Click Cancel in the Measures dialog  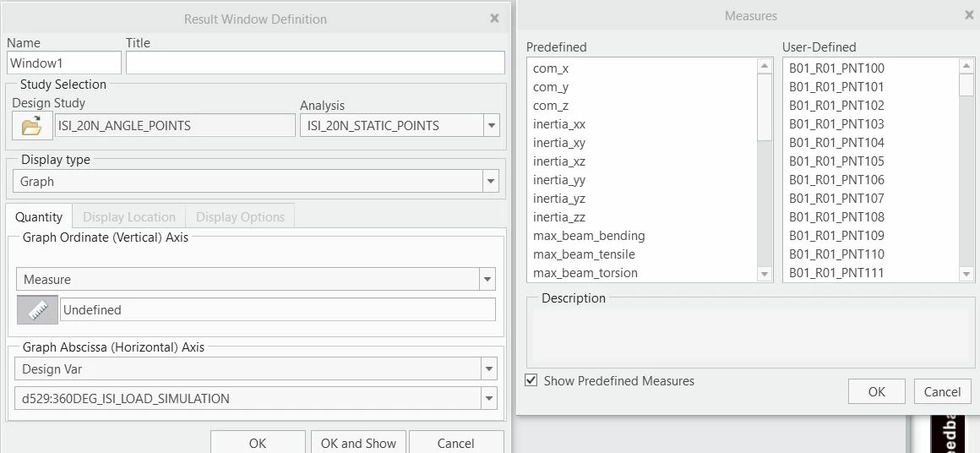pyautogui.click(x=942, y=392)
